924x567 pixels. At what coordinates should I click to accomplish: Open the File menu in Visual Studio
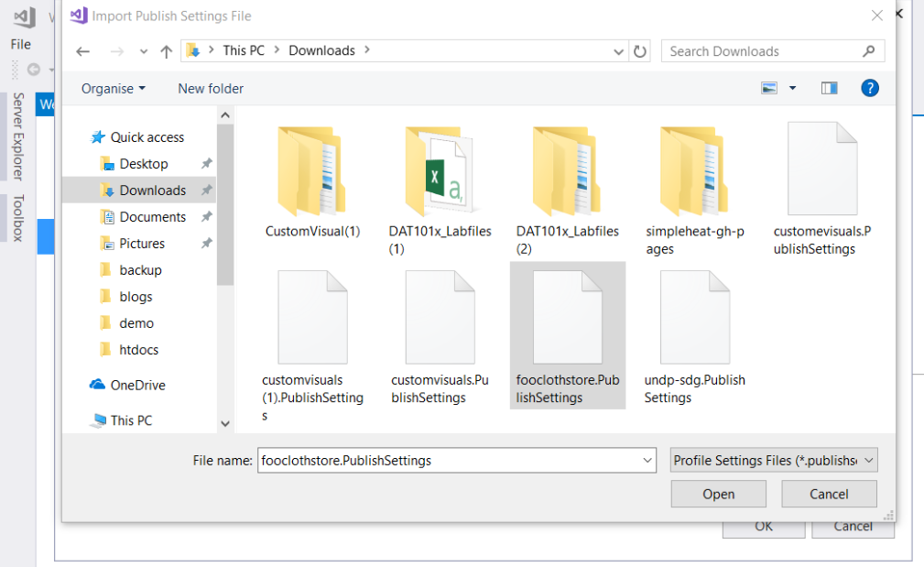[21, 44]
